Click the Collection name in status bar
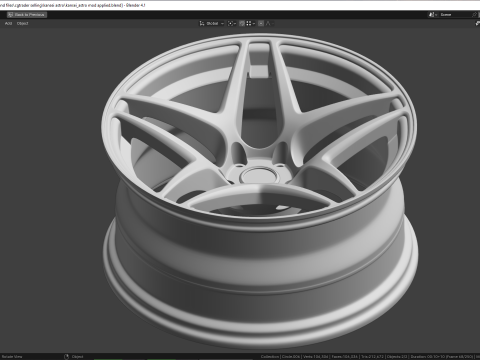Image resolution: width=480 pixels, height=360 pixels. pyautogui.click(x=270, y=357)
